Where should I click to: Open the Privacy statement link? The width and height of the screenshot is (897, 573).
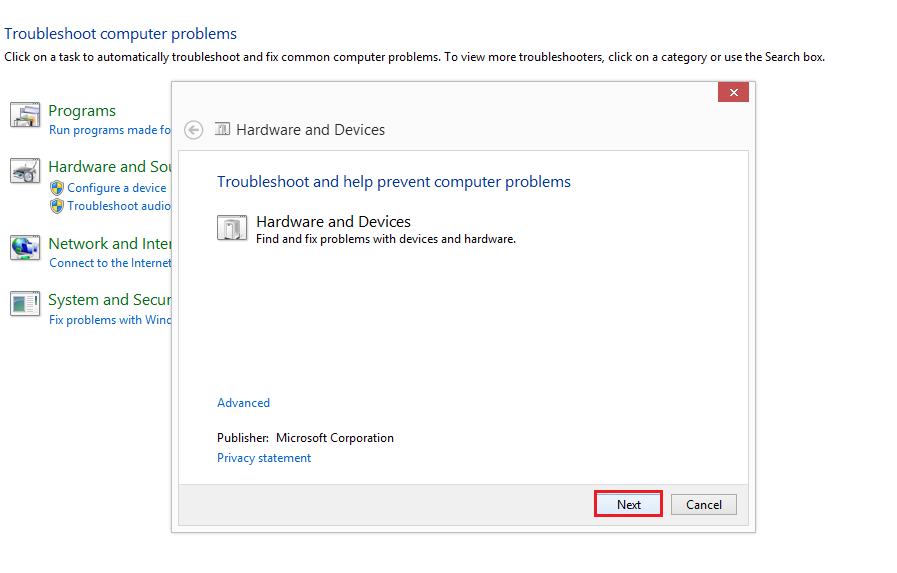[264, 458]
